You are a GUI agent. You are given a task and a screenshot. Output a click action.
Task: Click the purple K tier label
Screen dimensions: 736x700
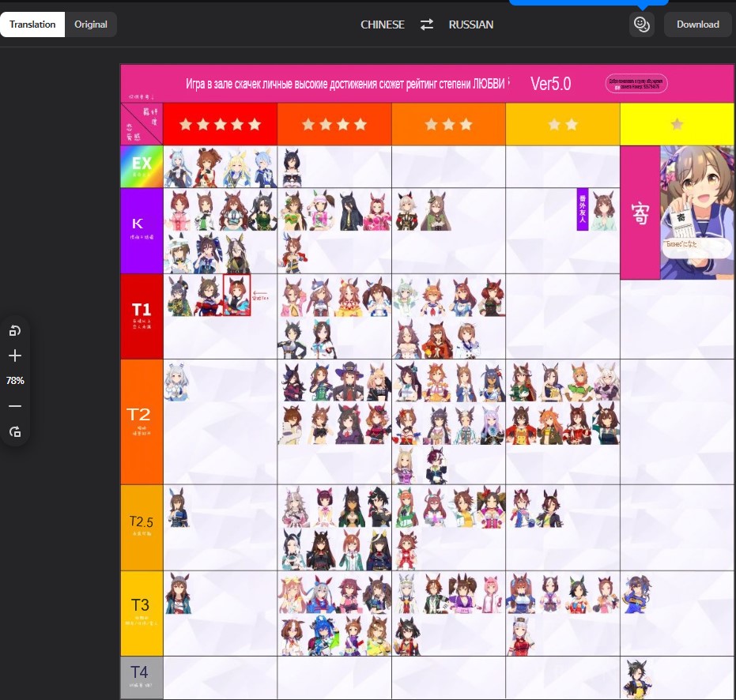click(142, 231)
